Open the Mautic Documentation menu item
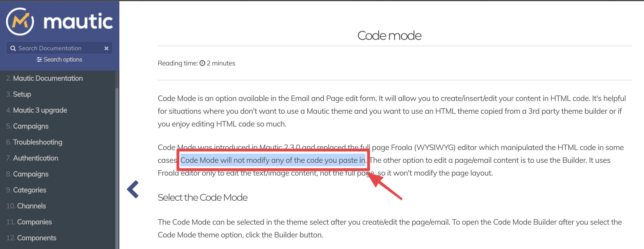Screen dimensions: 644x249 (x=48, y=78)
